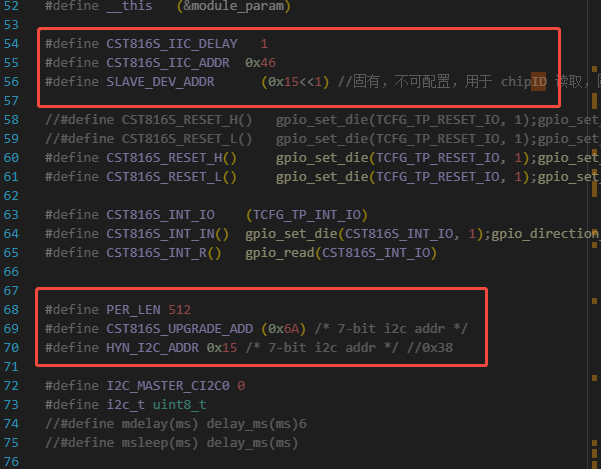Viewport: 601px width, 469px height.
Task: Click the commented mdelay(ms) definition
Action: tap(176, 424)
